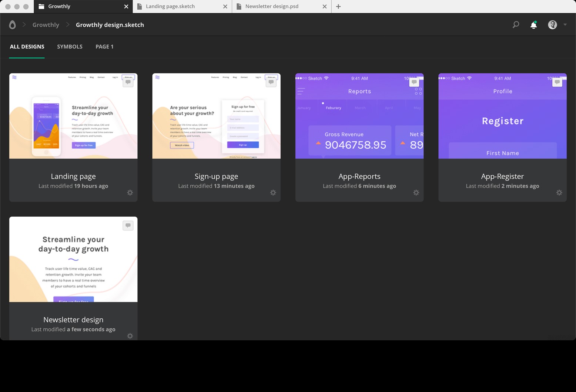
Task: Select the Page 1 tab
Action: (x=104, y=47)
